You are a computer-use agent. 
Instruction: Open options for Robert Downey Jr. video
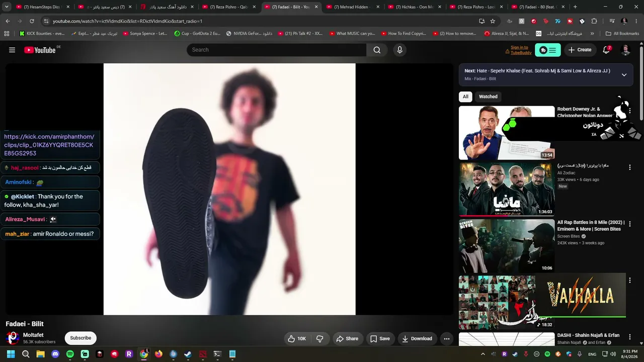pyautogui.click(x=629, y=111)
